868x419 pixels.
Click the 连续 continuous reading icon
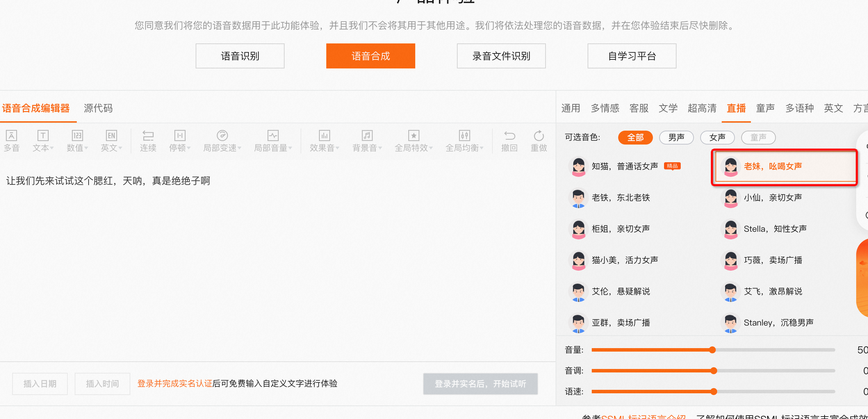[x=148, y=141]
